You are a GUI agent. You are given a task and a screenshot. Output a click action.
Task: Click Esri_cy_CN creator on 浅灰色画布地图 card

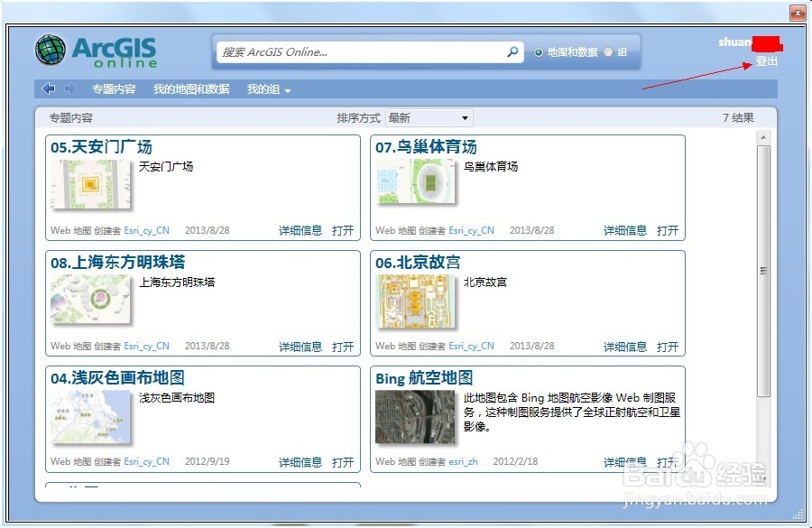[146, 462]
